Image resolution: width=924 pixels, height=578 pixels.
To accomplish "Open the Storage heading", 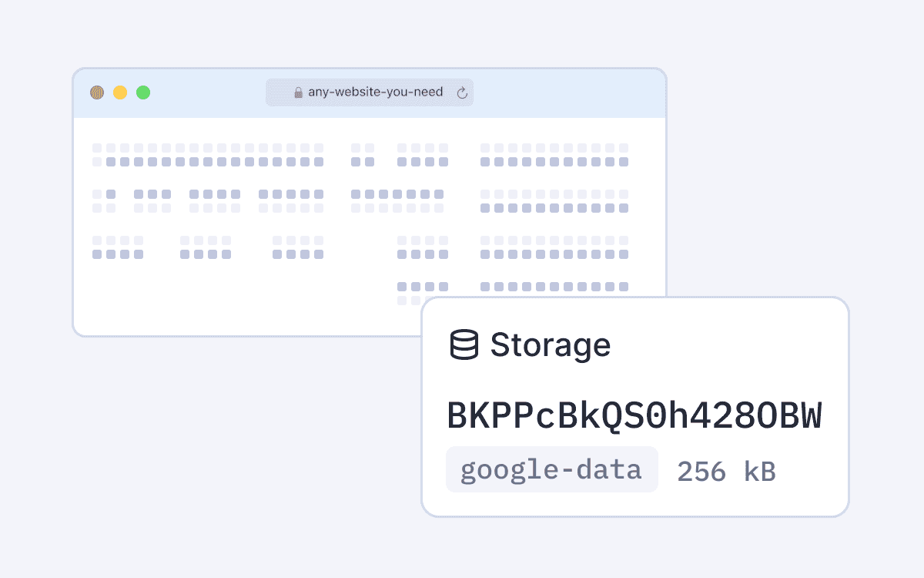I will 551,344.
